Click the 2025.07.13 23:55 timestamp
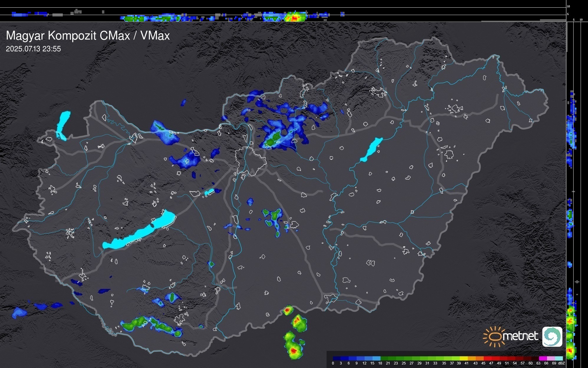 point(33,49)
